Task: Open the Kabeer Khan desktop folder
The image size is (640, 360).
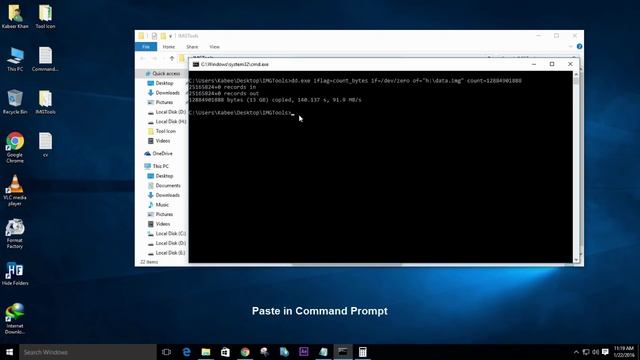Action: tap(15, 16)
